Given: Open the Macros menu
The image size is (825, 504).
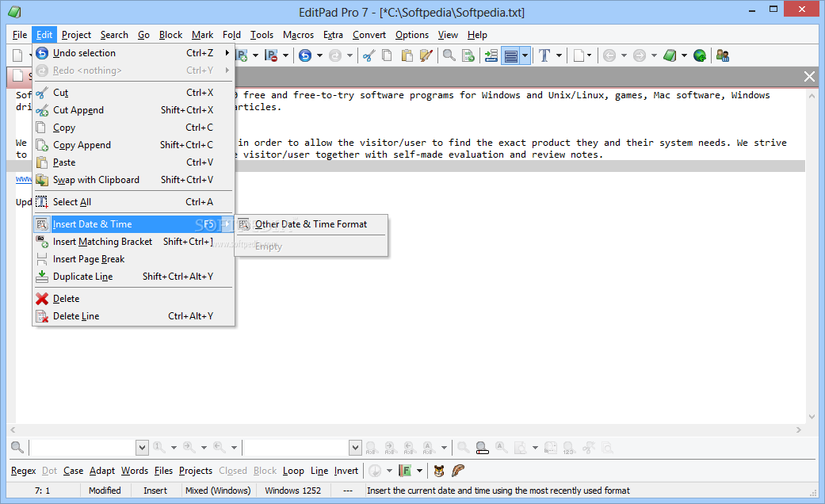Looking at the screenshot, I should [x=298, y=35].
